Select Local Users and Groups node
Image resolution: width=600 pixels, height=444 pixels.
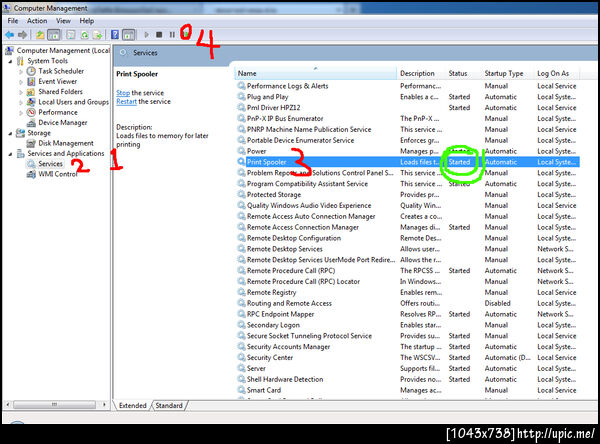(x=73, y=102)
